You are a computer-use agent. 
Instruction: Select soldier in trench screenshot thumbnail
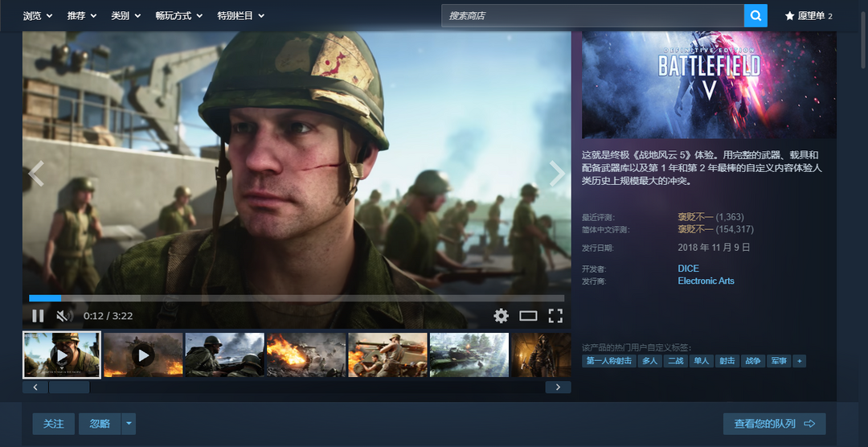[x=225, y=355]
